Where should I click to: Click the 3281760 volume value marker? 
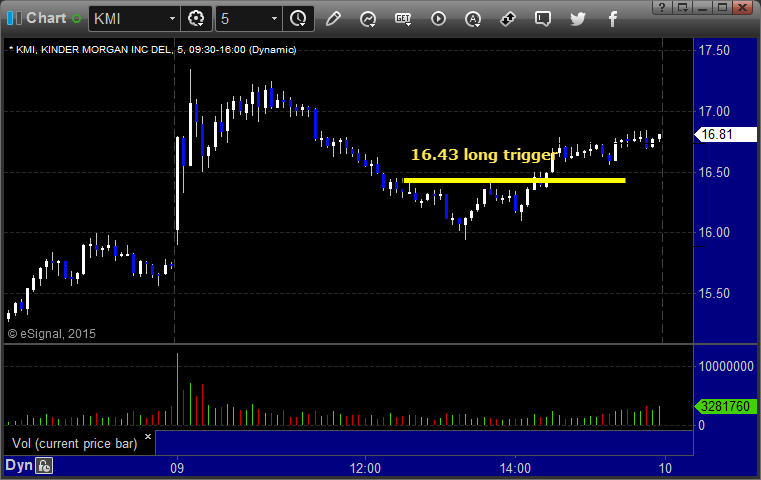[x=725, y=406]
